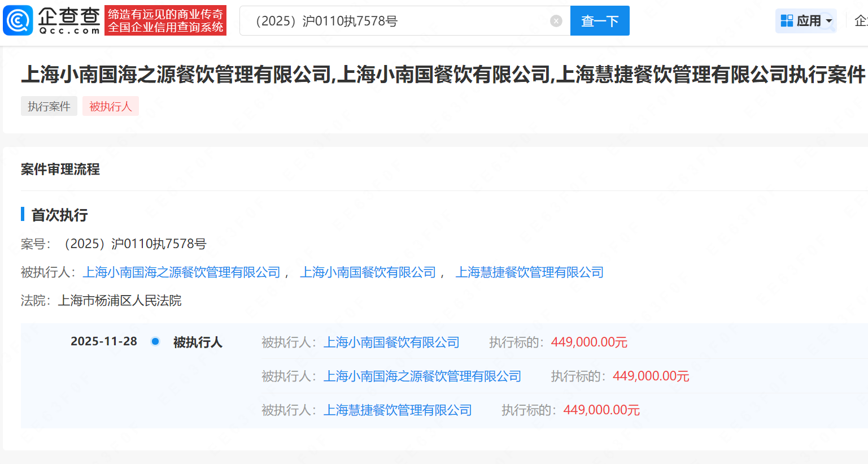Open 上海小南国海之源餐饮管理有限公司 link after case number
The image size is (868, 464).
click(x=181, y=272)
